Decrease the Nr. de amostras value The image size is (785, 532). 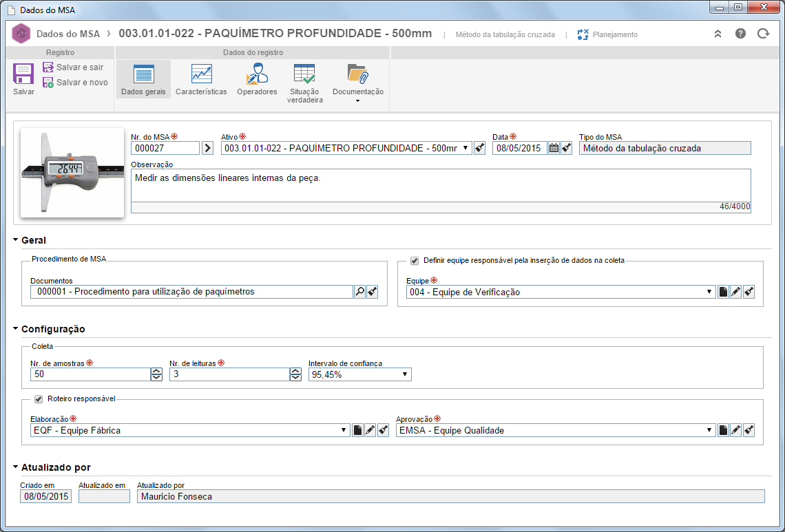coord(157,377)
